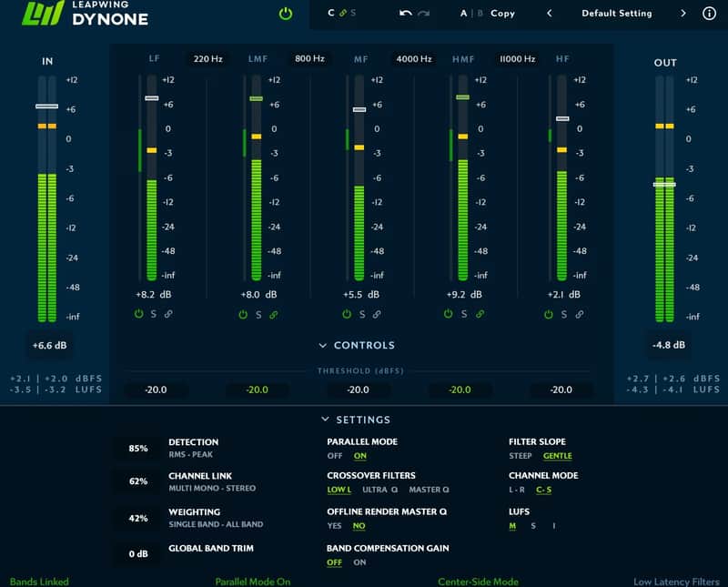
Task: Choose MASTER Q crossover filter
Action: tap(429, 490)
